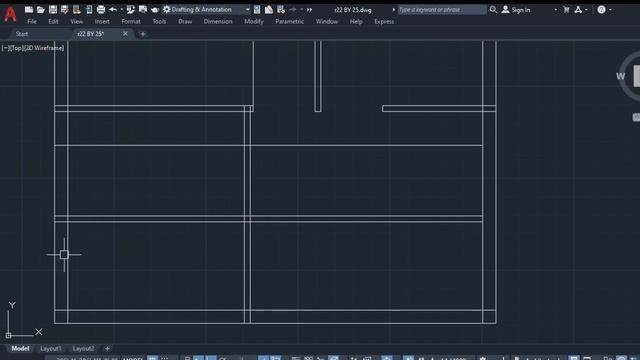Click the icon right of the workspace dropdown
The width and height of the screenshot is (640, 360).
(x=257, y=9)
